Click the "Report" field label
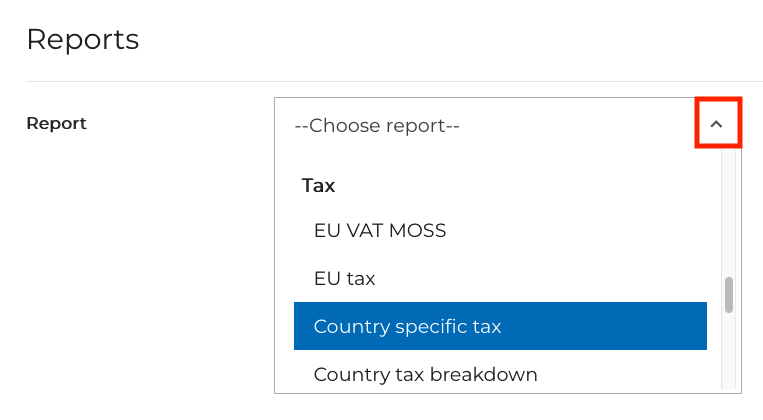This screenshot has width=763, height=420. 56,123
